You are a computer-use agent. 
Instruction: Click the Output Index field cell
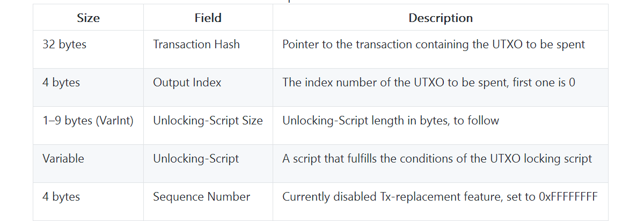pos(187,83)
